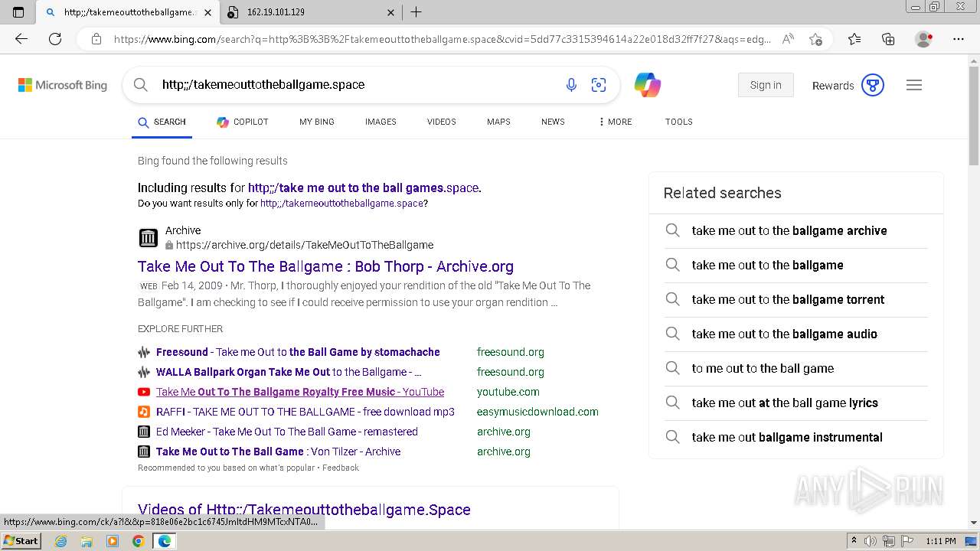
Task: Click related search 'take me out to the ballgame'
Action: (768, 265)
